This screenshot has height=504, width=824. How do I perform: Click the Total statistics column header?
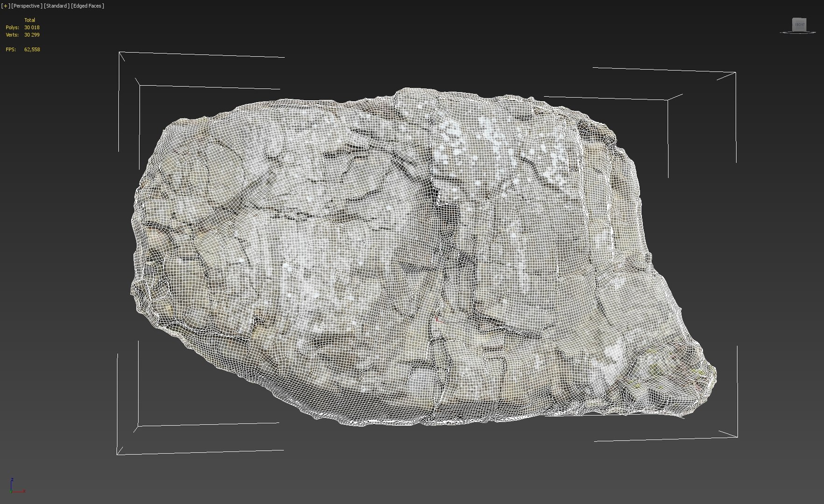click(x=29, y=20)
